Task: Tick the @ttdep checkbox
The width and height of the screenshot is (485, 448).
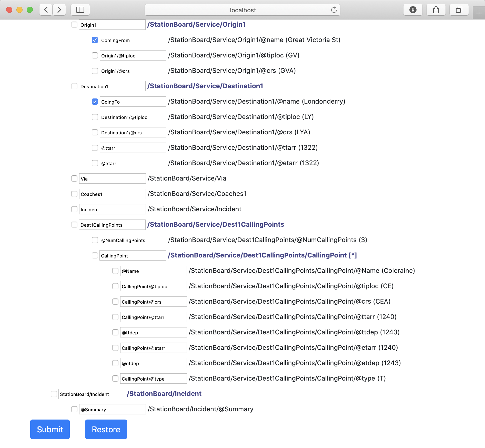Action: point(115,332)
